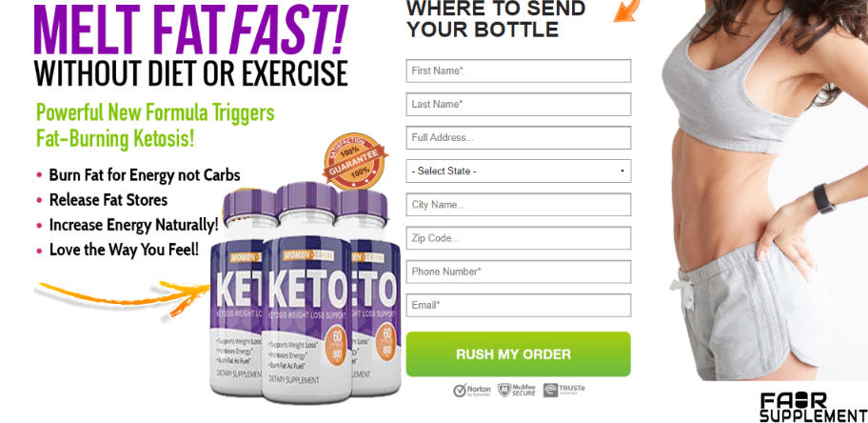
Task: Click into the Full Address field
Action: coord(518,137)
